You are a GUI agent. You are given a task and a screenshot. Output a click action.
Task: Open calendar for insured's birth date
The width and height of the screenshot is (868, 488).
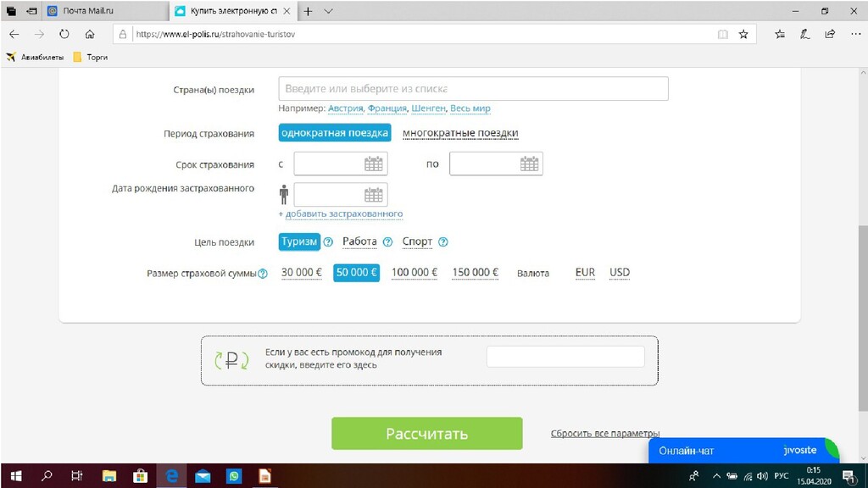click(373, 195)
